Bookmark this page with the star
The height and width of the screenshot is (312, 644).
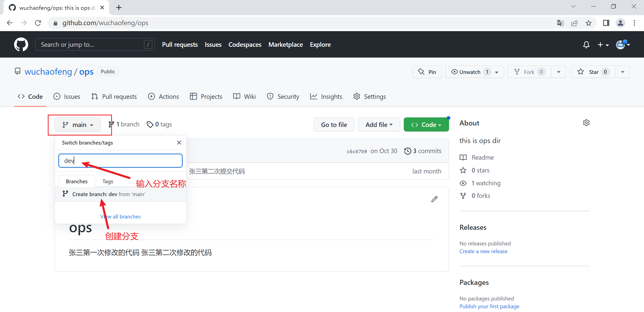point(589,23)
